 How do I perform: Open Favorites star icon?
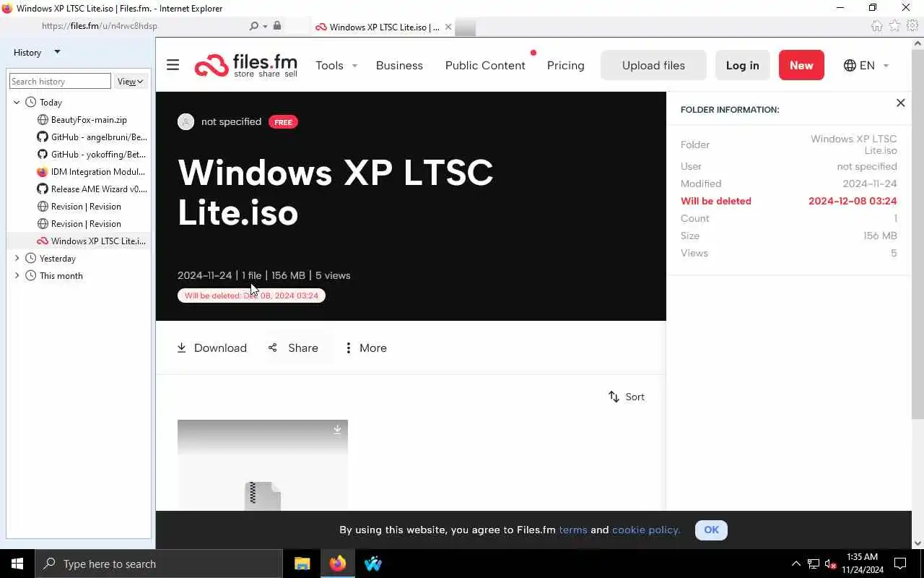[x=895, y=26]
